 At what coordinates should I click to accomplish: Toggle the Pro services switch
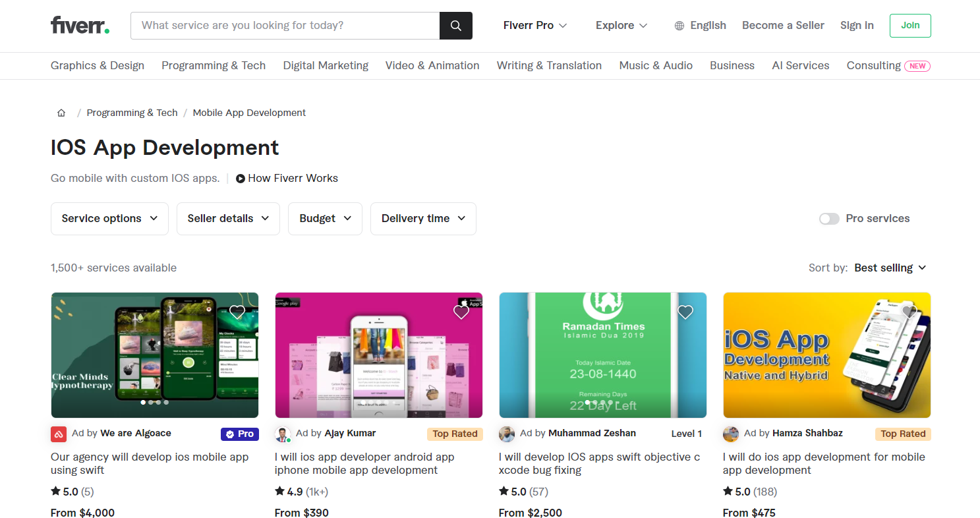[829, 219]
